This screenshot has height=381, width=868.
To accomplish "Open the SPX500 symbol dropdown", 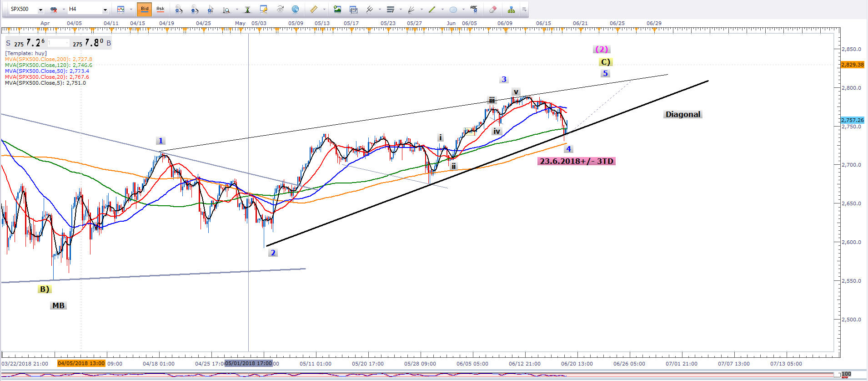I will pos(40,10).
